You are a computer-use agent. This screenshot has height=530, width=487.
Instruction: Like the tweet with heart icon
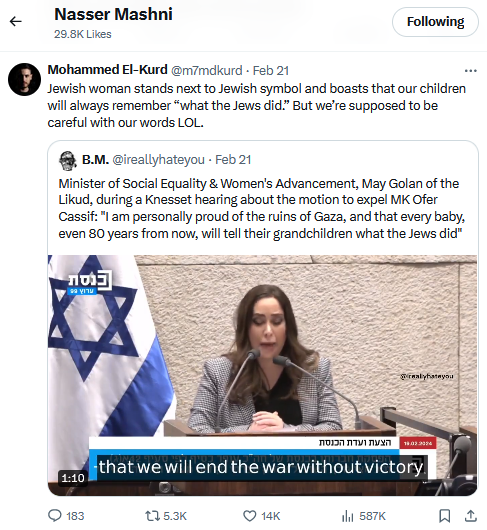tap(249, 516)
